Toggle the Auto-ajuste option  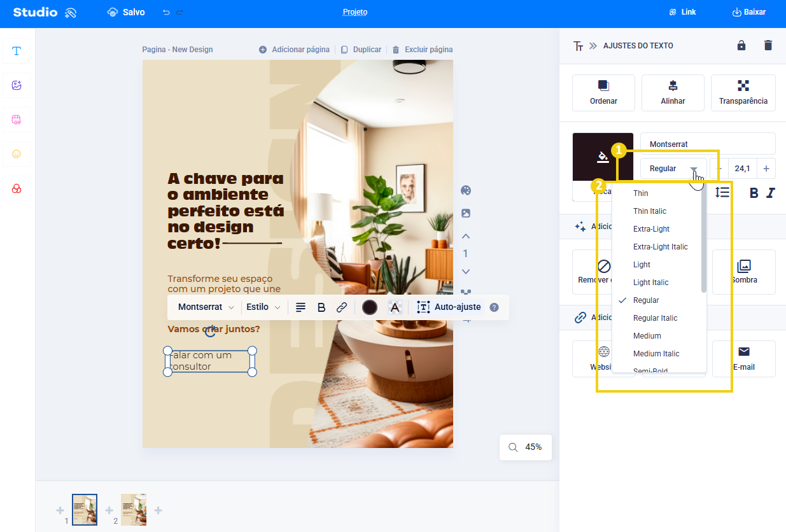click(449, 307)
